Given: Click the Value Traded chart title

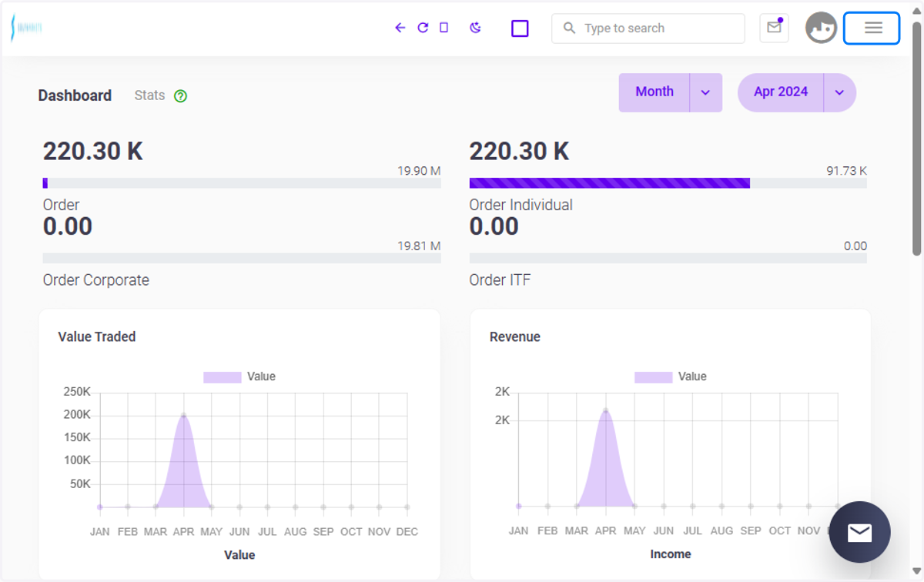Looking at the screenshot, I should [x=97, y=336].
